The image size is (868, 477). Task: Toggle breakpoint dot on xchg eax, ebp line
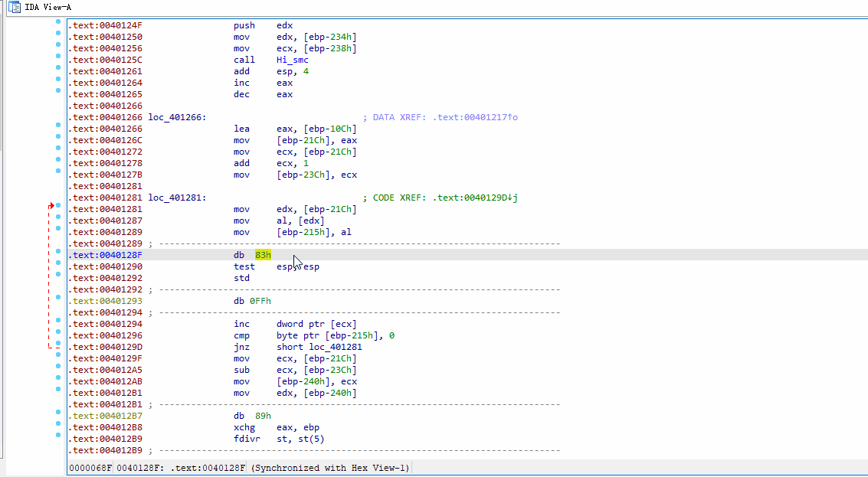tap(58, 424)
